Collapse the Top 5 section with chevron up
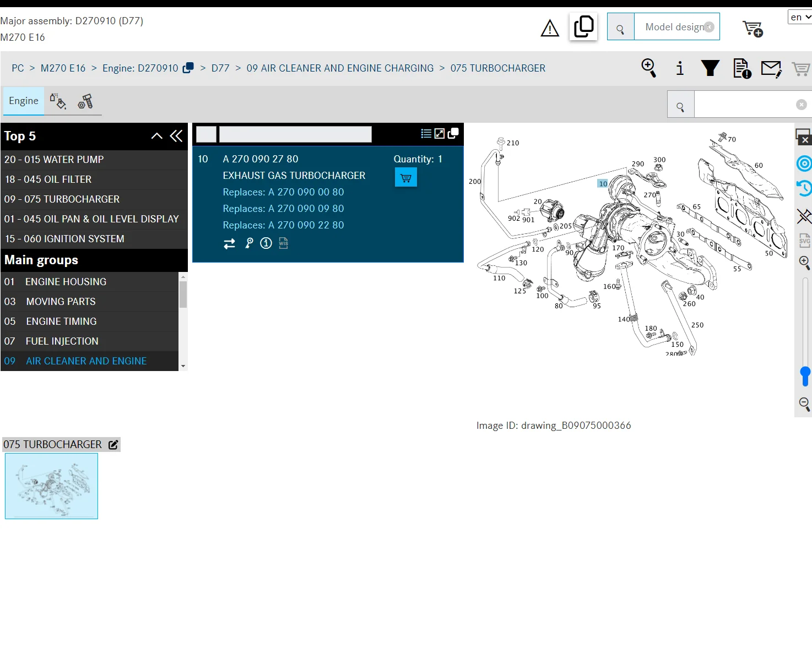 [x=157, y=136]
